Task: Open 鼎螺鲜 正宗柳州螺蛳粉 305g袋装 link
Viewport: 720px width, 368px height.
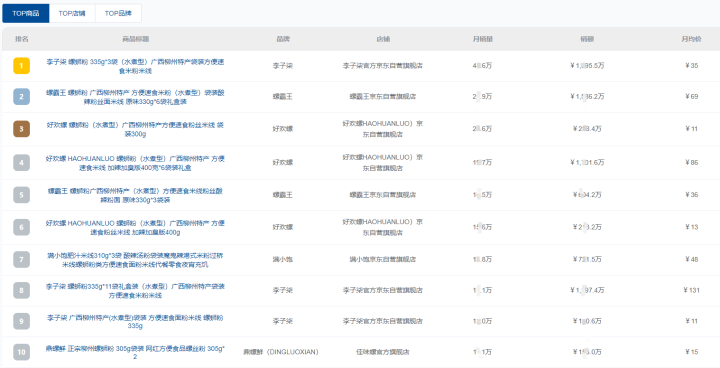Action: [135, 352]
